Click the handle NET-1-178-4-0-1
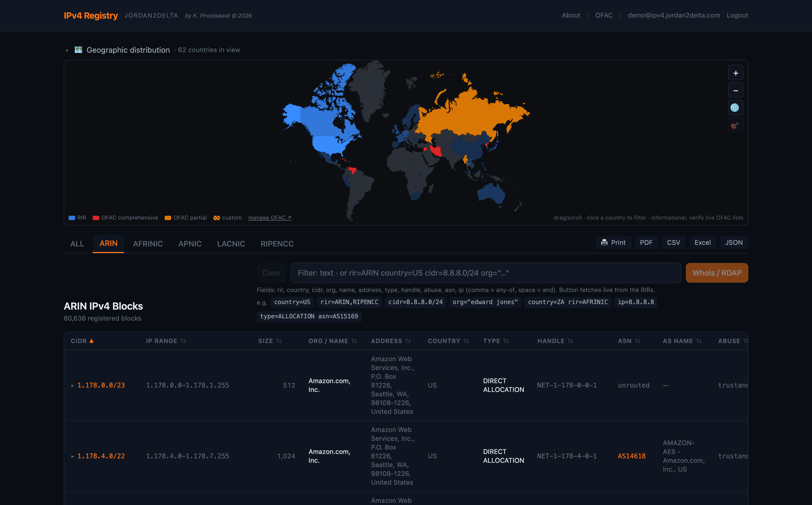Viewport: 812px width, 505px height. coord(567,456)
